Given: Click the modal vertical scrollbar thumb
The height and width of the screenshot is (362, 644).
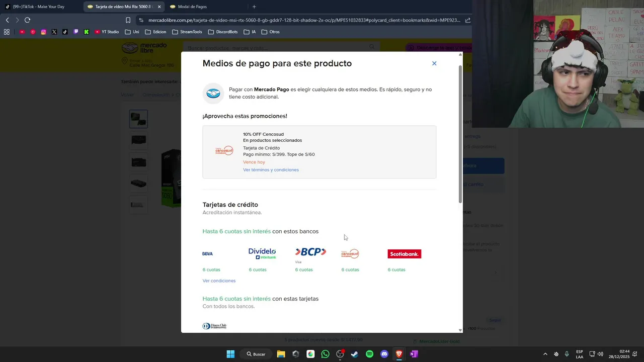Looking at the screenshot, I should point(460,133).
